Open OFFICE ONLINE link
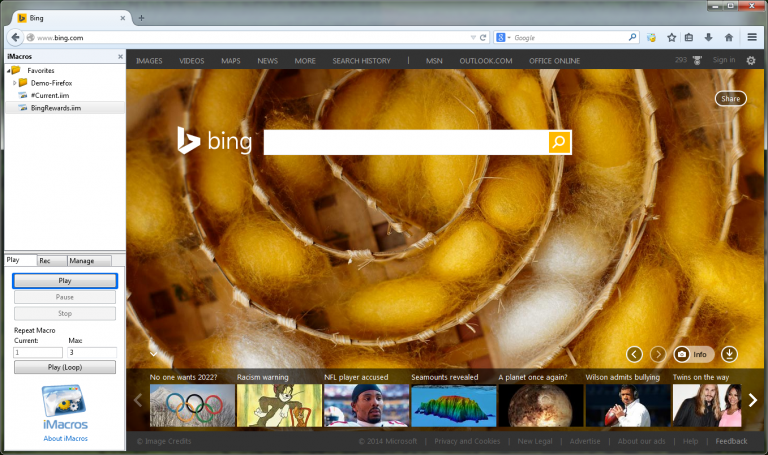Screen dimensions: 768x455 point(554,61)
